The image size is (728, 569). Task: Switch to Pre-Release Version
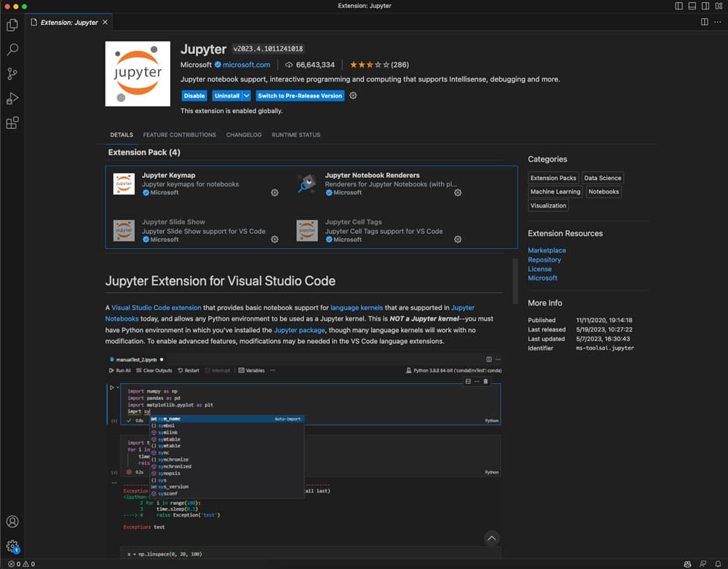pos(300,95)
